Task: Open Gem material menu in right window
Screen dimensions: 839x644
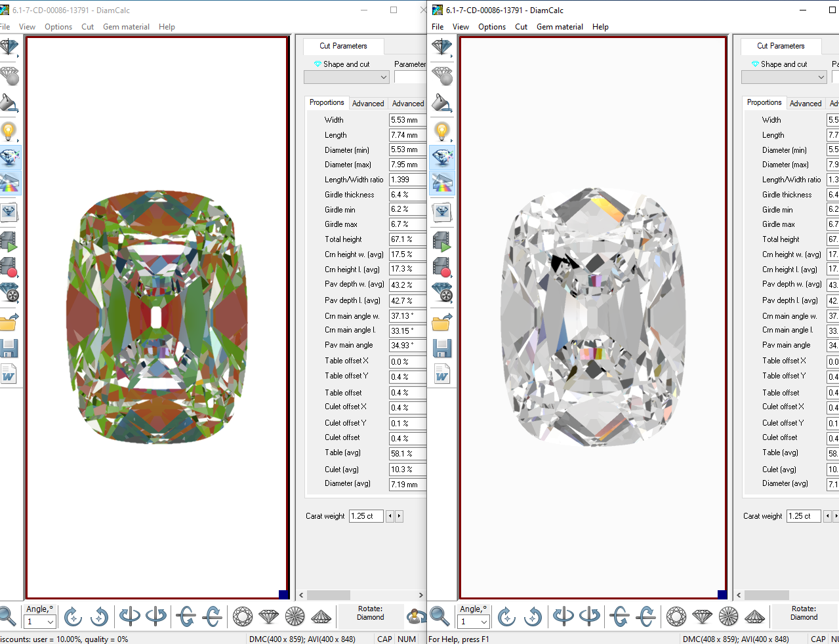Action: (x=560, y=27)
